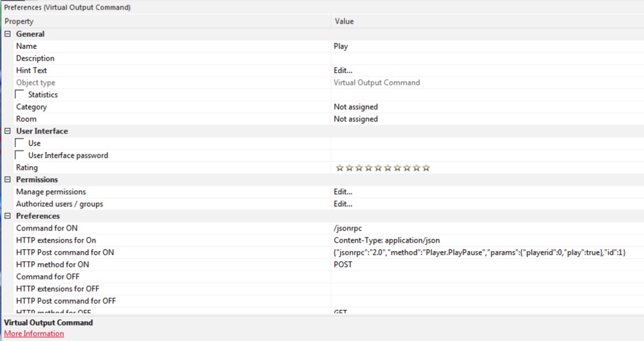Collapse the User Interface section
Image resolution: width=644 pixels, height=341 pixels.
tap(8, 131)
